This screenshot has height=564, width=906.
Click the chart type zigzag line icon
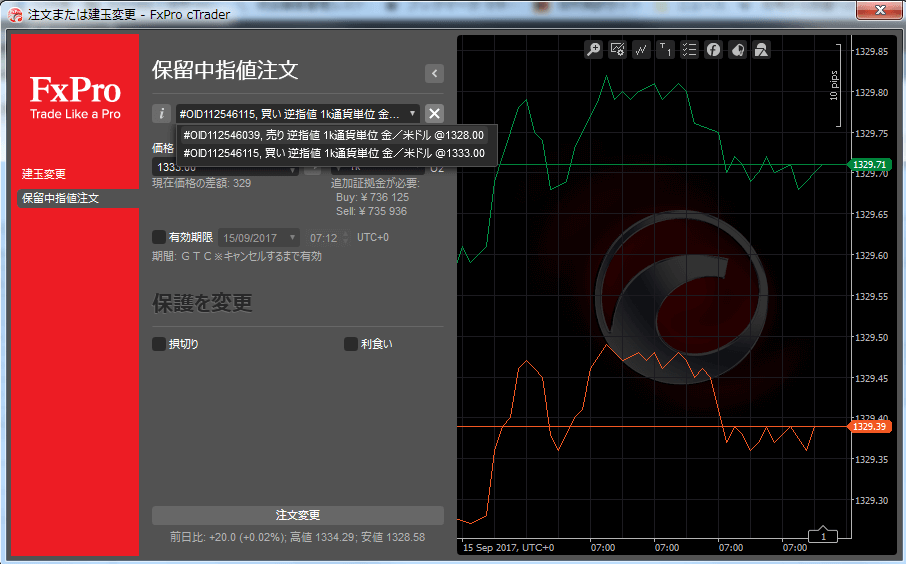(x=641, y=50)
